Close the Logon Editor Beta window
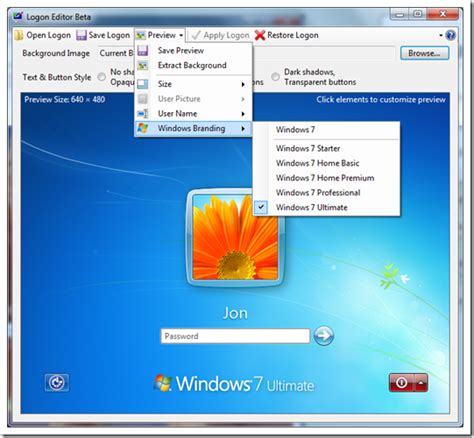The image size is (474, 438). click(x=443, y=14)
